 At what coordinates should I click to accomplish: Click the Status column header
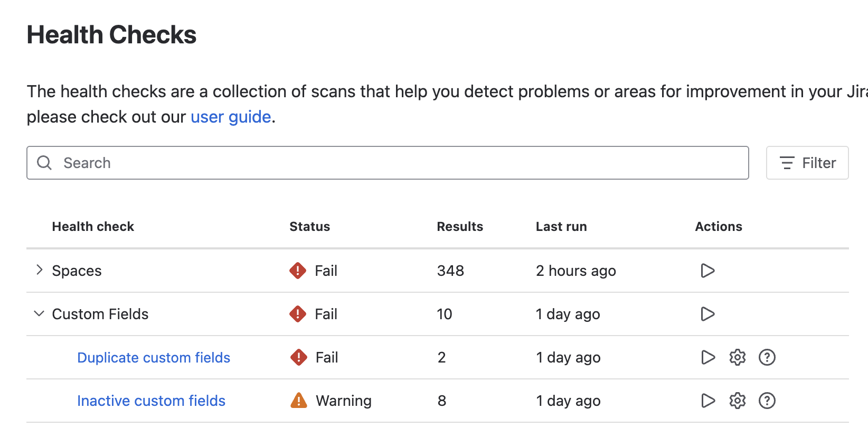click(x=309, y=227)
